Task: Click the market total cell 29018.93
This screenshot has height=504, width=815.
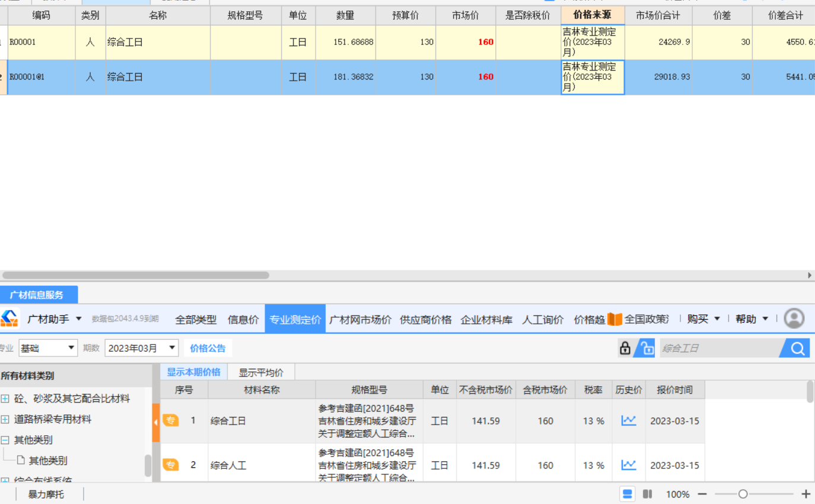Action: pos(658,77)
